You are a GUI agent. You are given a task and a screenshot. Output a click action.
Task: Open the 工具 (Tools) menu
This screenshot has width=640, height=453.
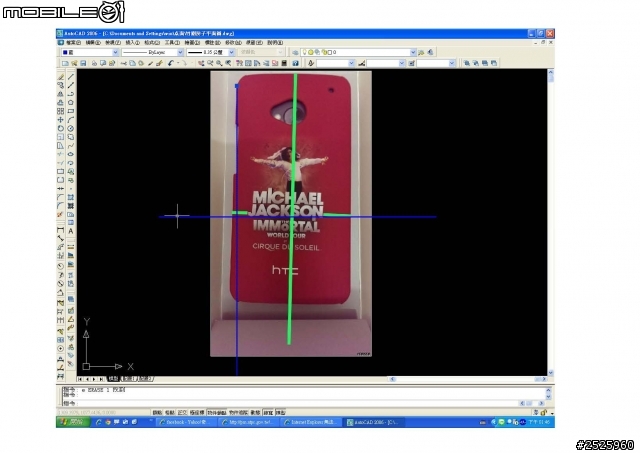pyautogui.click(x=172, y=42)
